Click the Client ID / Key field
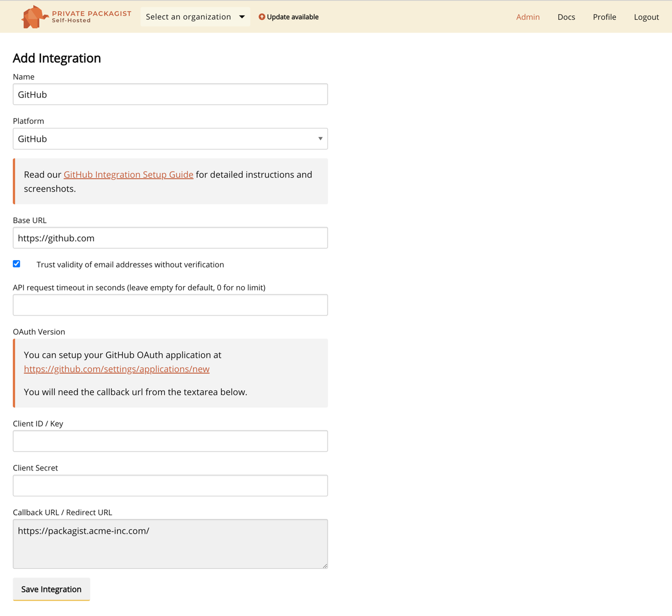Viewport: 672px width, 616px height. tap(170, 441)
